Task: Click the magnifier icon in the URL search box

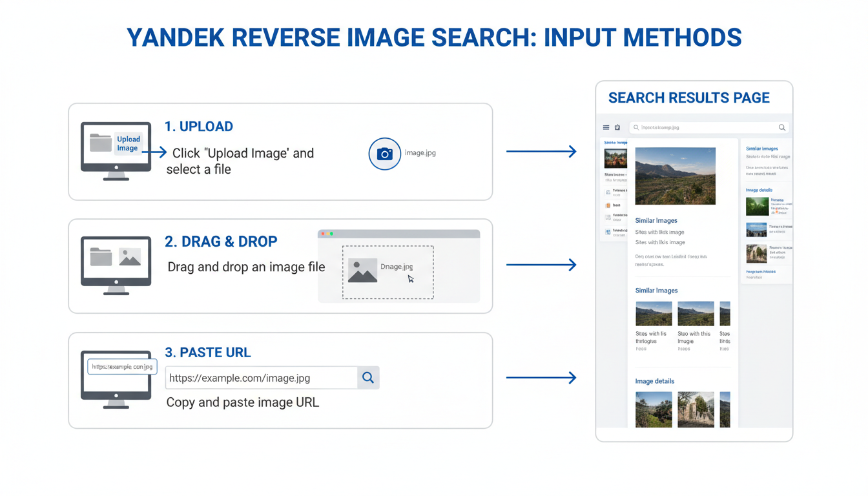Action: 368,377
